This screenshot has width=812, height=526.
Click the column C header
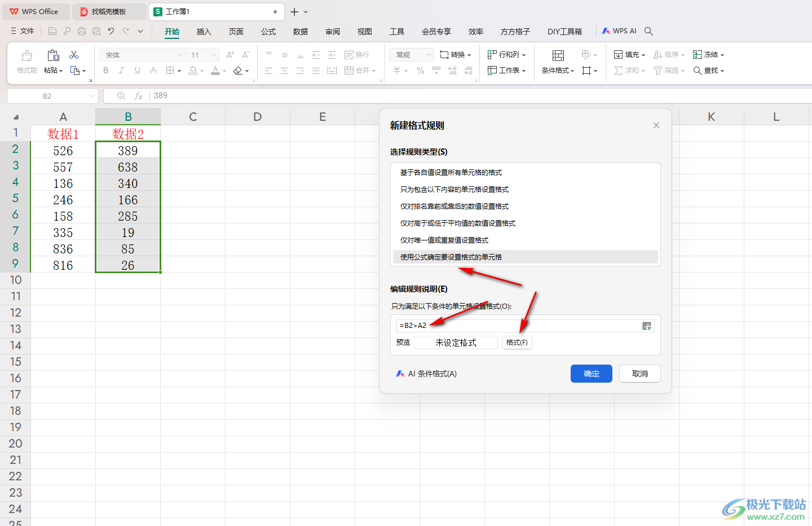(x=193, y=117)
